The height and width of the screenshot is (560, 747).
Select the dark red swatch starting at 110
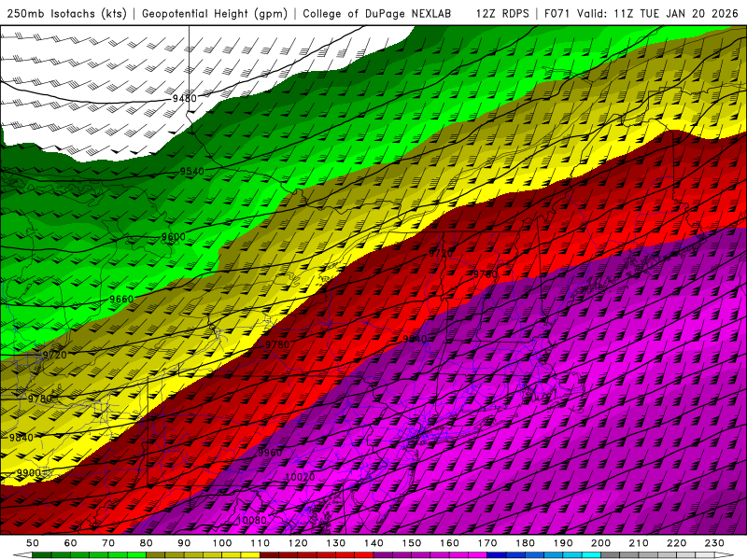(270, 555)
